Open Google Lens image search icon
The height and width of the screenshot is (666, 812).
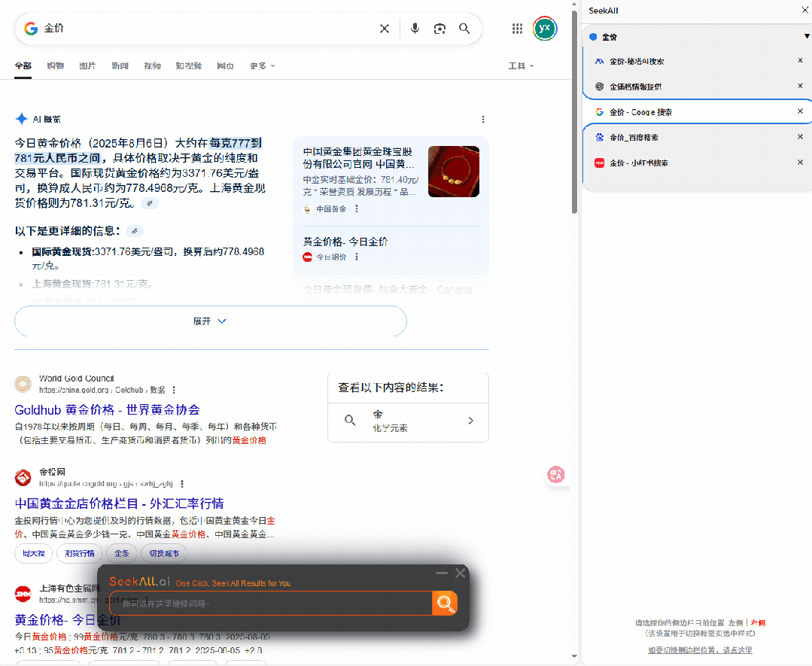439,29
